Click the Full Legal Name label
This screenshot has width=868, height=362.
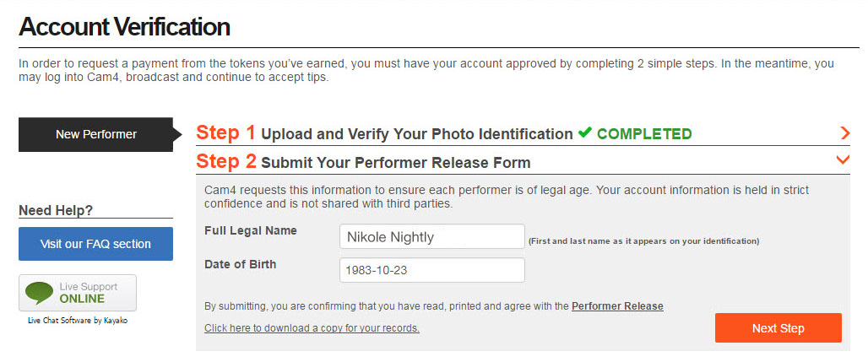pos(250,230)
